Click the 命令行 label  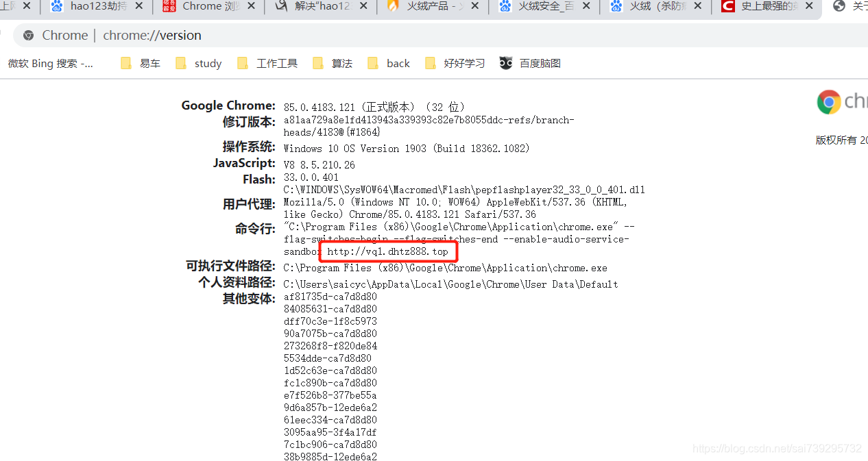click(x=255, y=229)
